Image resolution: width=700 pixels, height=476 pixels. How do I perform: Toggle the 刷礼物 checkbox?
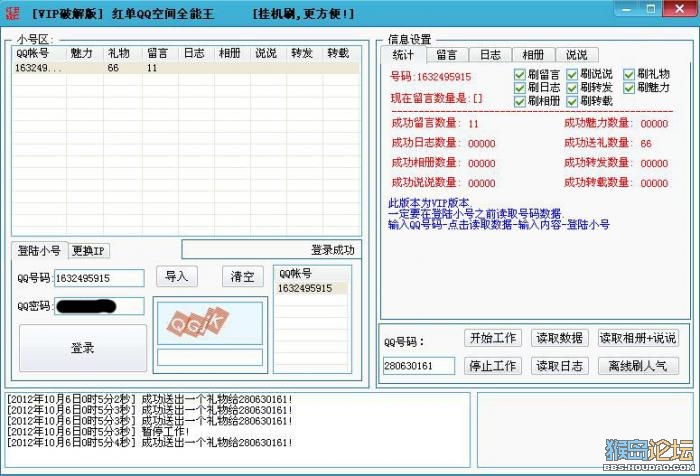click(x=629, y=75)
